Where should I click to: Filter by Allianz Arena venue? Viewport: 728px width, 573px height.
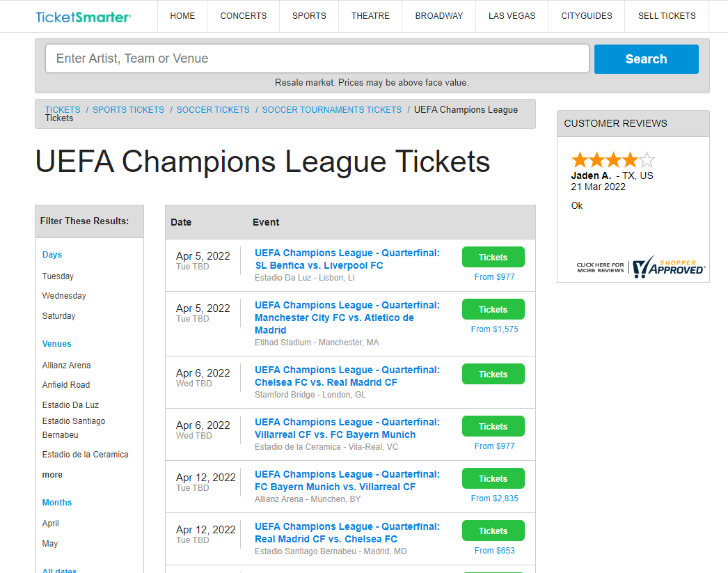click(x=66, y=366)
